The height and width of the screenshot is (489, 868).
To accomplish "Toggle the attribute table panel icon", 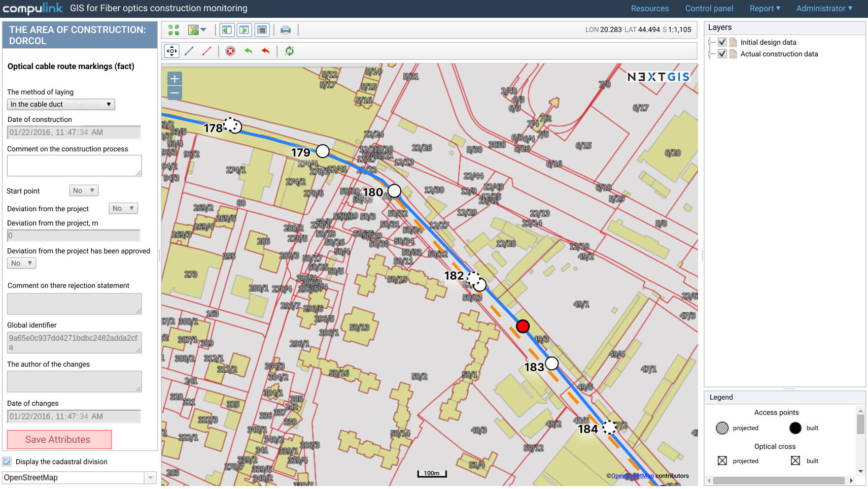I will click(x=262, y=30).
